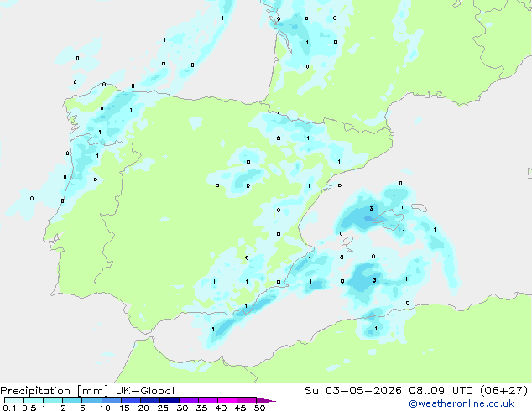Click the '3' value in the sea south of the Balearic Islands
This screenshot has width=532, height=411.
click(374, 280)
